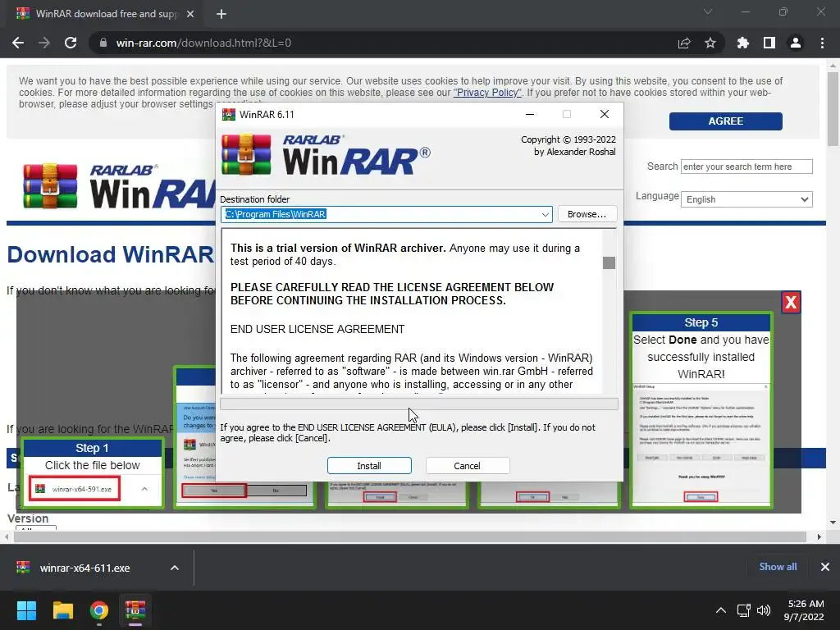
Task: Click the horizontal scrollbar right arrow
Action: (x=819, y=536)
